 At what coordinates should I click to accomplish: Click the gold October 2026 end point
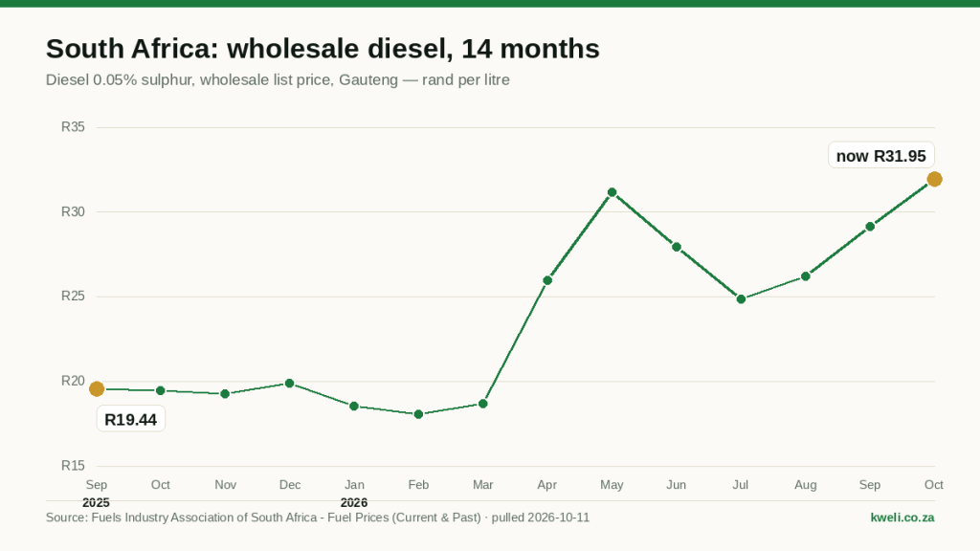(x=934, y=179)
